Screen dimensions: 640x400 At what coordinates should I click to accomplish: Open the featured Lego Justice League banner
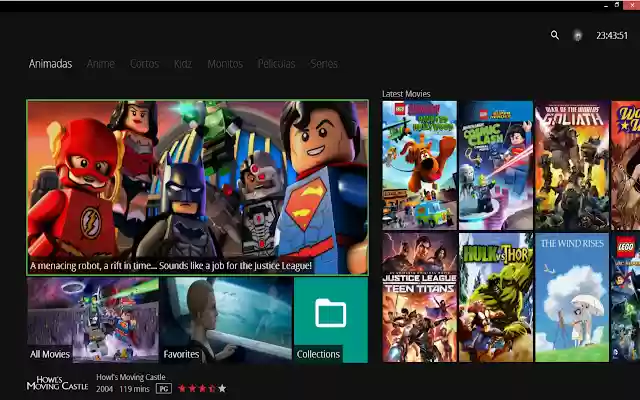[198, 188]
